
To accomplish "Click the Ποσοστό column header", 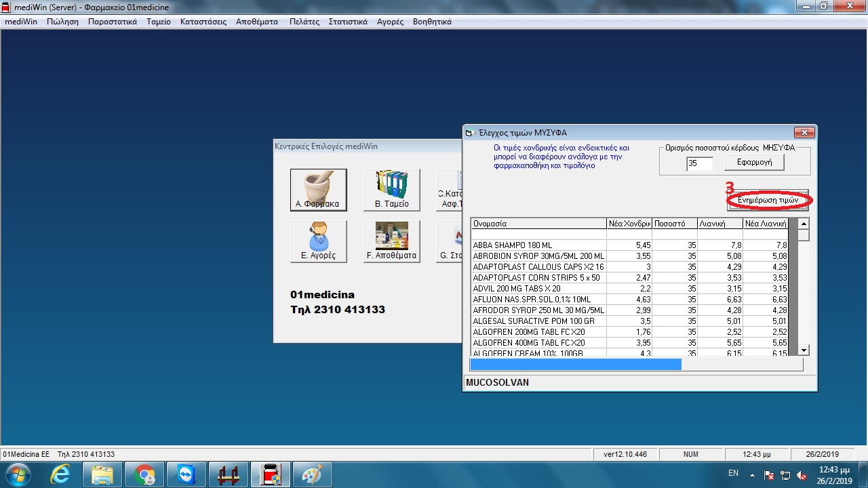I will click(x=675, y=224).
